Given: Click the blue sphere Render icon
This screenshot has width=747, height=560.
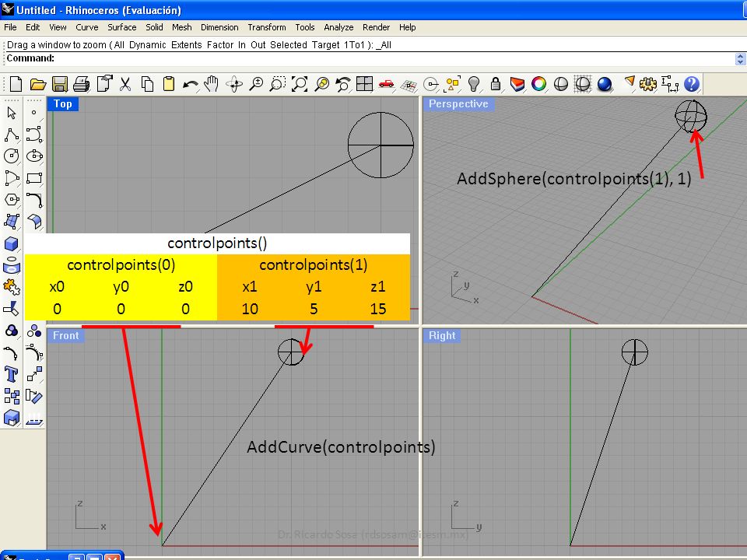Looking at the screenshot, I should click(605, 84).
